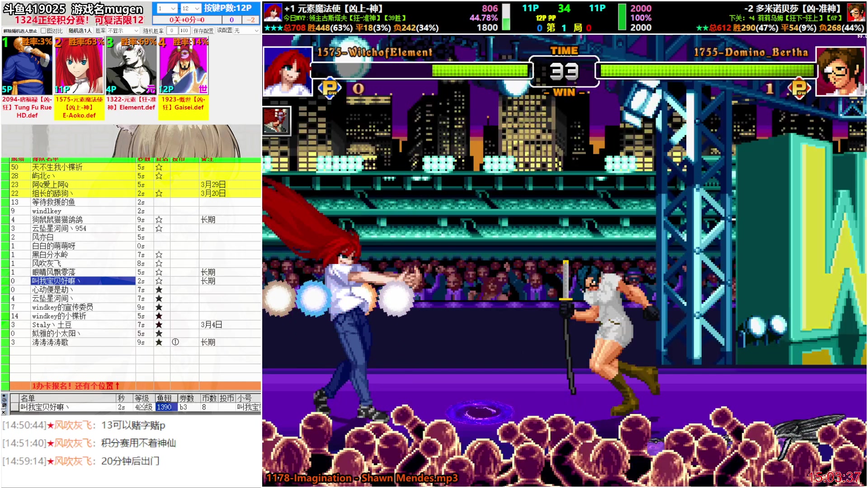The height and width of the screenshot is (488, 868).
Task: Open the second P-number dropdown showing 12
Action: (191, 9)
